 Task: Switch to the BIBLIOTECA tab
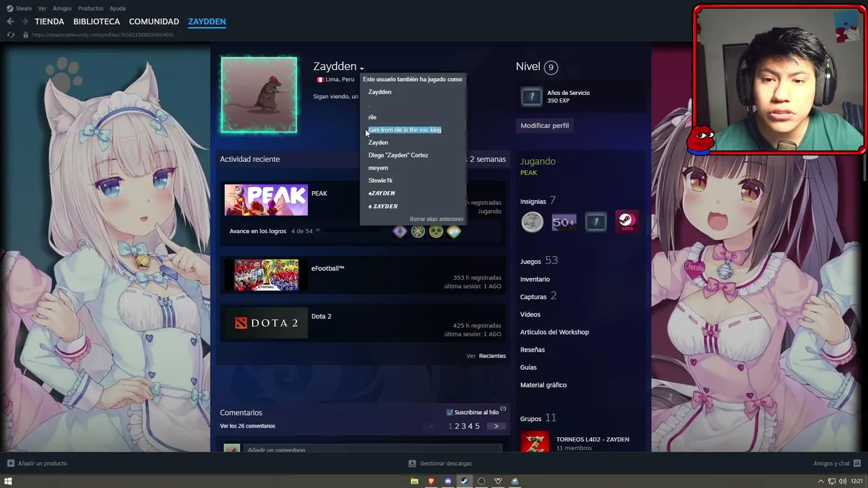coord(96,22)
